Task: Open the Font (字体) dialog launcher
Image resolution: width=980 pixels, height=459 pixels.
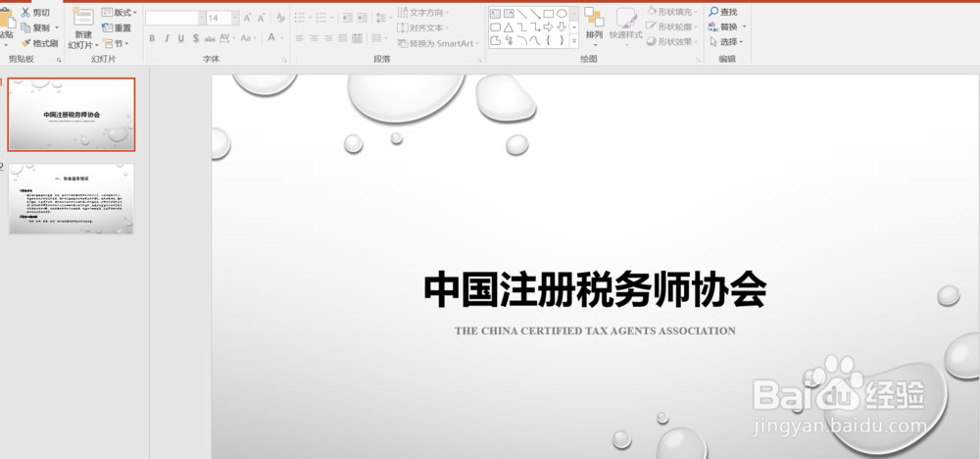Action: (x=284, y=60)
